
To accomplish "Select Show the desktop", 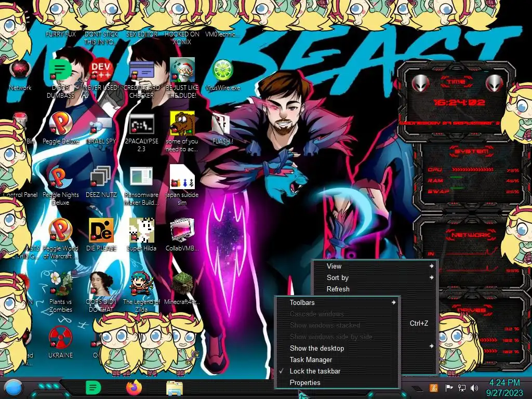I will 338,348.
